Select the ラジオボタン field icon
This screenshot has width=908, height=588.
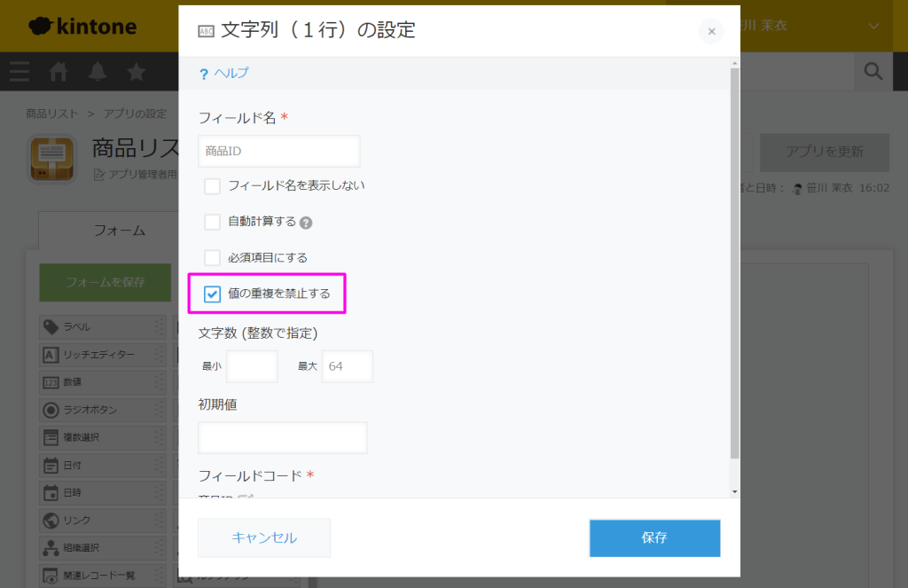[51, 410]
